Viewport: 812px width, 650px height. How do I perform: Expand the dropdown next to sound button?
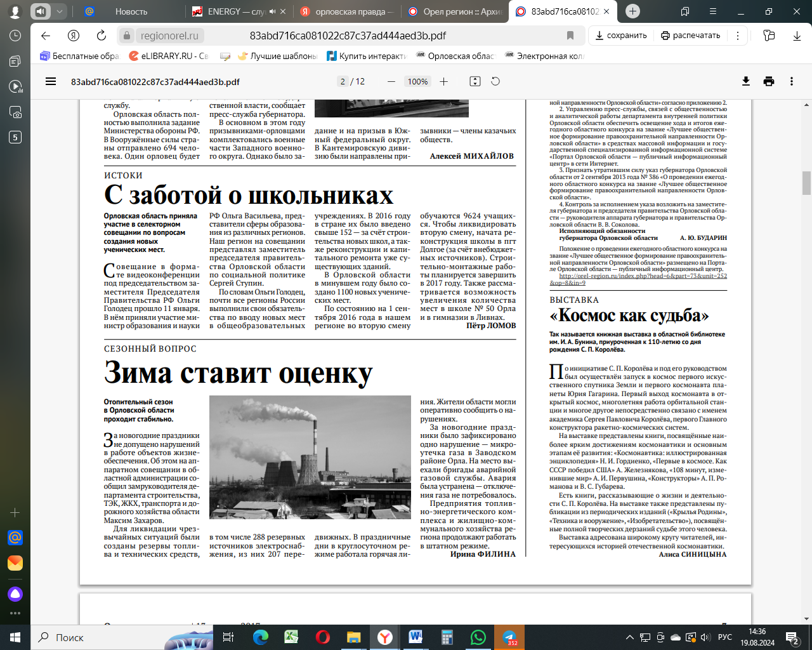60,11
